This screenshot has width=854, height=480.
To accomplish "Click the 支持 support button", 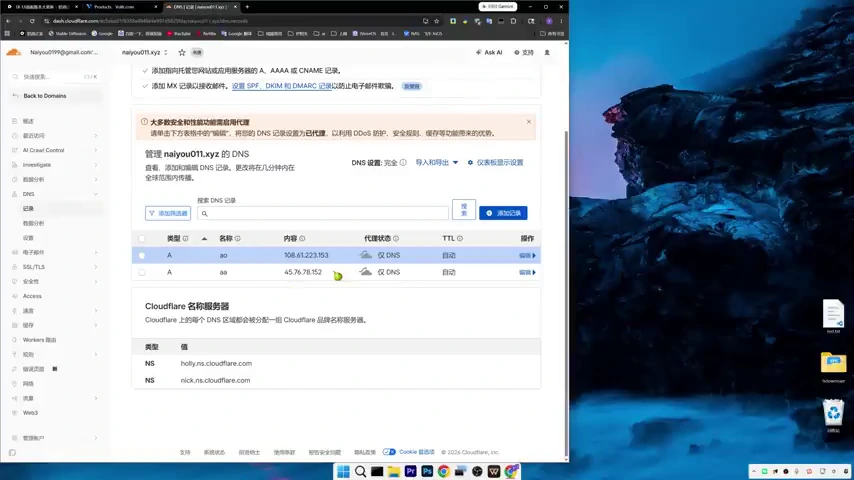I will coord(524,52).
